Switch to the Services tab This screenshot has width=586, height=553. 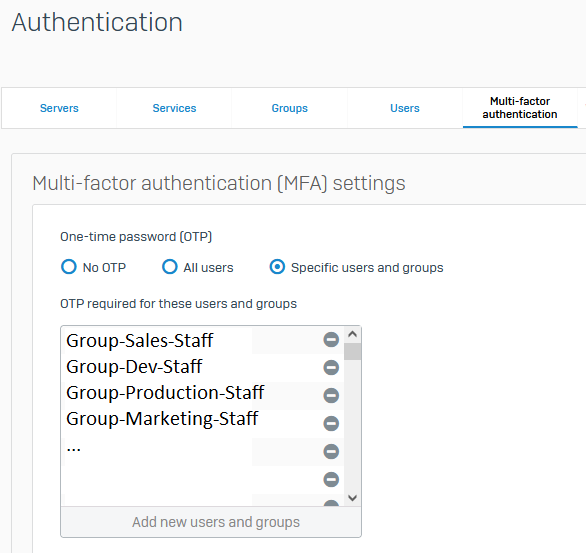tap(174, 108)
